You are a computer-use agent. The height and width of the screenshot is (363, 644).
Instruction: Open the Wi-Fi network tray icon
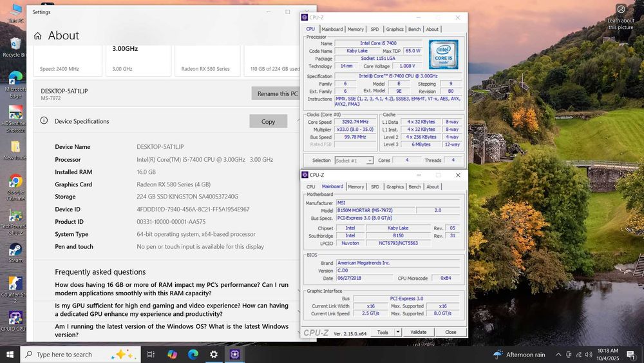(x=579, y=355)
